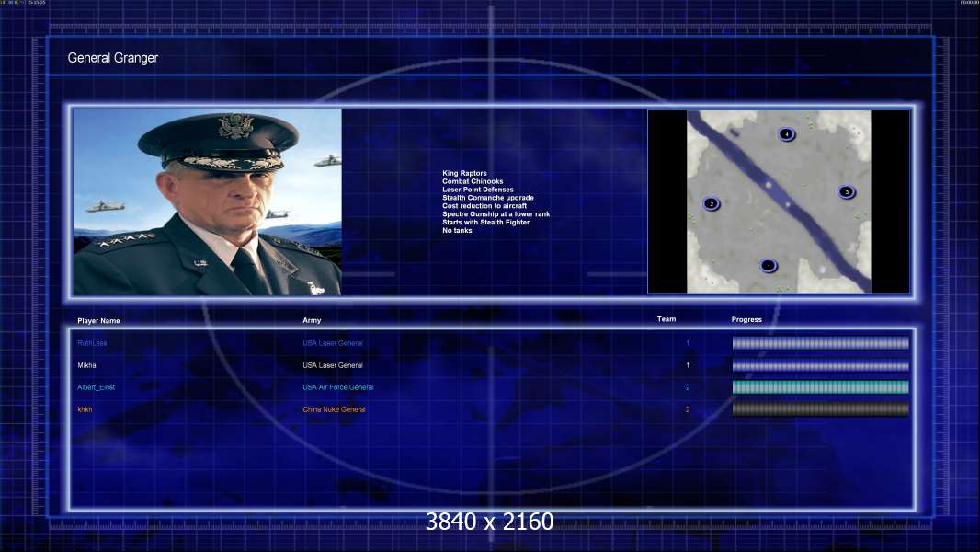Click the 'No tanks' line
This screenshot has width=980, height=552.
[x=457, y=230]
